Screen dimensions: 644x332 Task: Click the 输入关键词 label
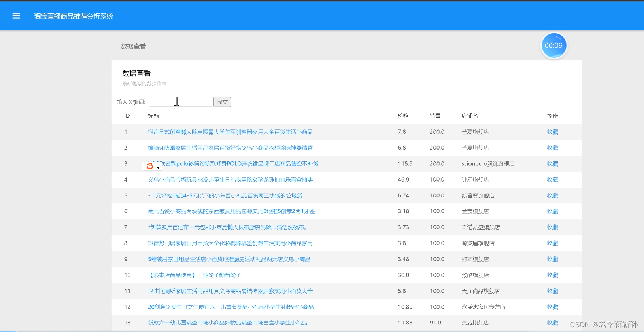pyautogui.click(x=131, y=102)
